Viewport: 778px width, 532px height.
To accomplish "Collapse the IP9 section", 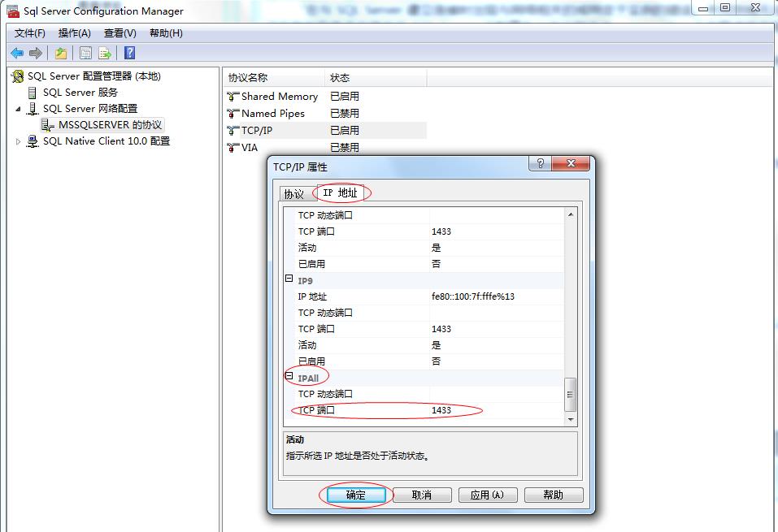I will pyautogui.click(x=290, y=279).
